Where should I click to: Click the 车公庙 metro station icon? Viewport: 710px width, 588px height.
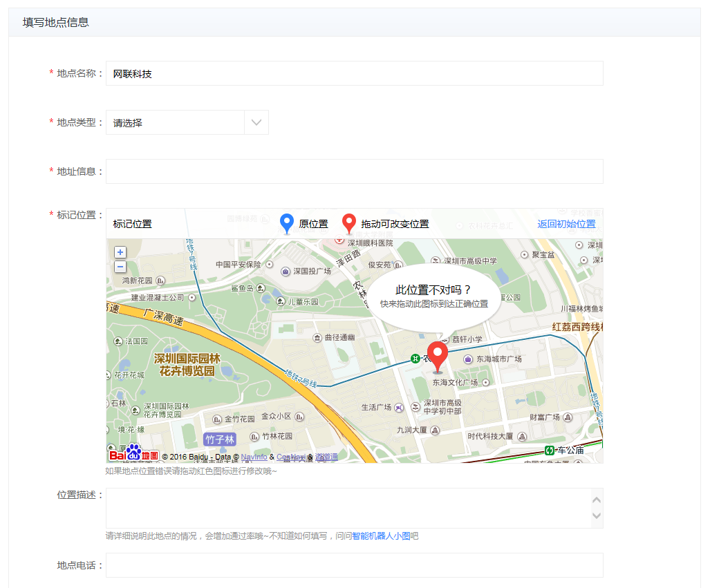click(550, 450)
